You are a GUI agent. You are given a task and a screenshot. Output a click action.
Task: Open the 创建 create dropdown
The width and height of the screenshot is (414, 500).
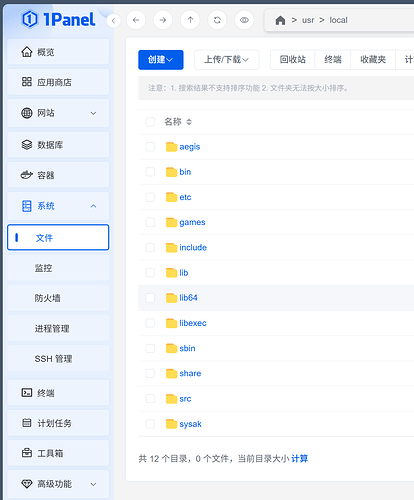coord(161,60)
